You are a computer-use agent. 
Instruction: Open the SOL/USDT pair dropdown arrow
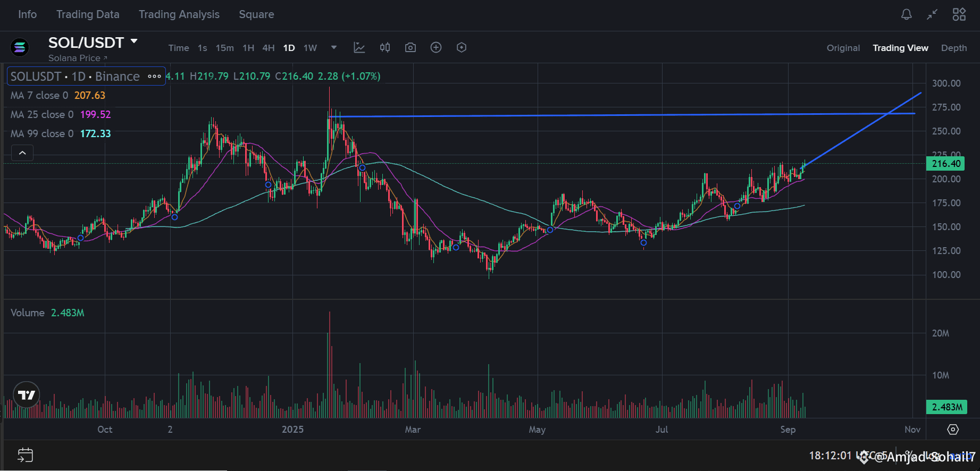(134, 41)
